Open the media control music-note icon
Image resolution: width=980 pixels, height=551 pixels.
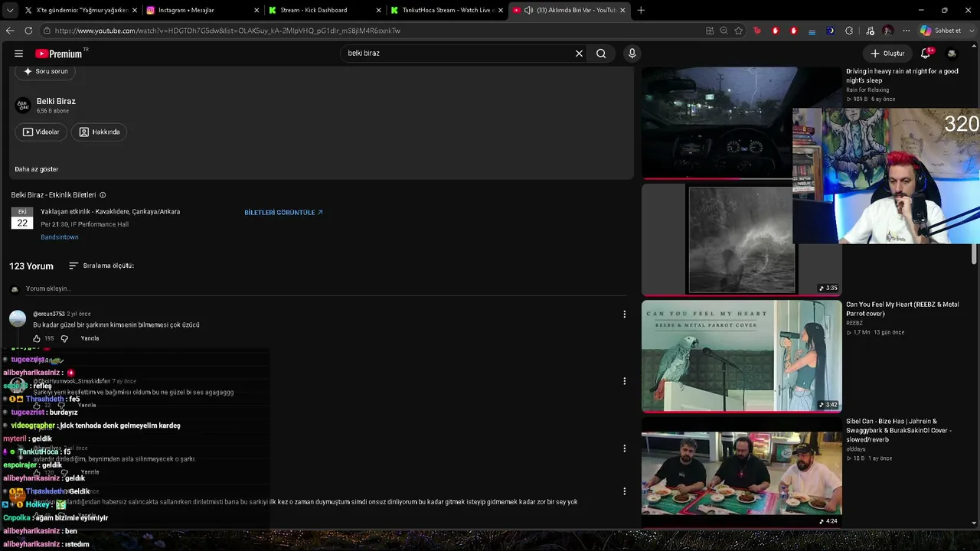870,31
